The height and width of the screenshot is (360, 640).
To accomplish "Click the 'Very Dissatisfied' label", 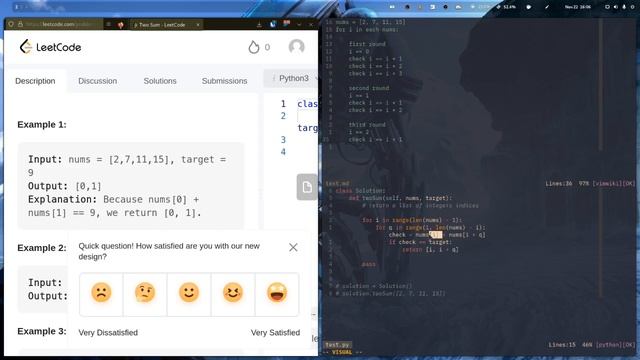I will [x=108, y=333].
